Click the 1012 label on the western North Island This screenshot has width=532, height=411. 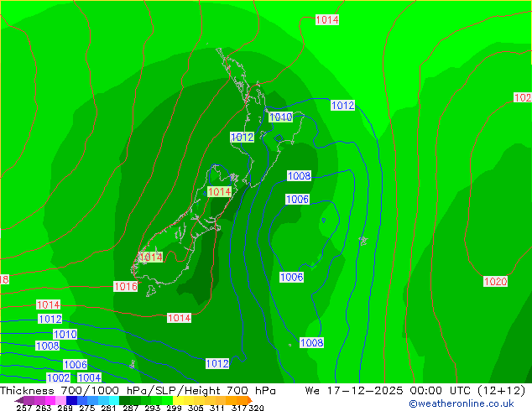click(242, 137)
